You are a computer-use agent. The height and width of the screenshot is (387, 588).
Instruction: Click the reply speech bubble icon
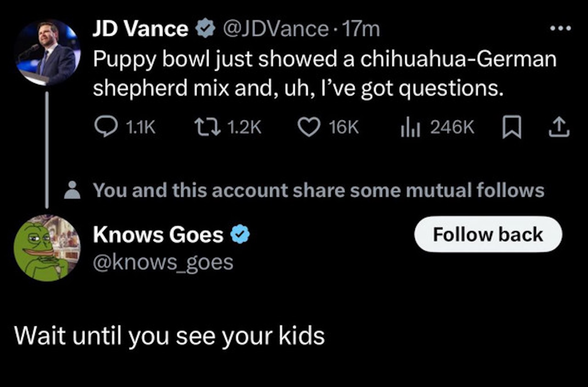[x=106, y=126]
